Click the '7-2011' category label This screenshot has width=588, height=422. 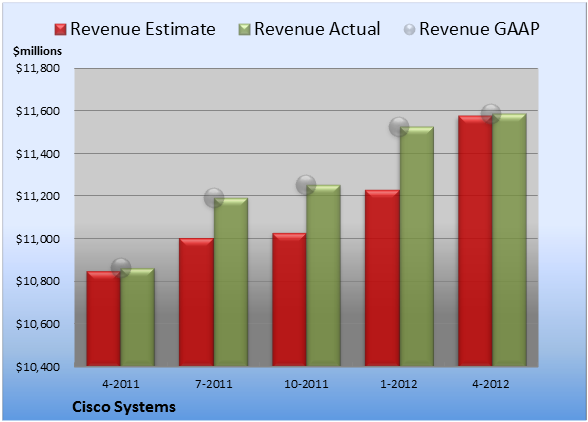[214, 384]
